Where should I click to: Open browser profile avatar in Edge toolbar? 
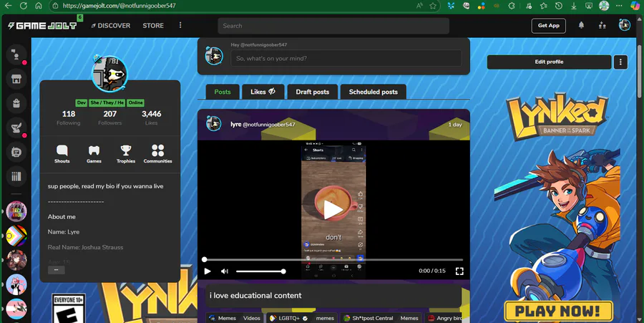[604, 6]
